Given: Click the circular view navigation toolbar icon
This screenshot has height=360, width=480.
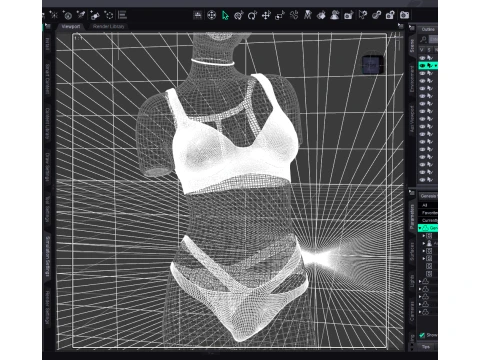Looking at the screenshot, I should [x=211, y=15].
